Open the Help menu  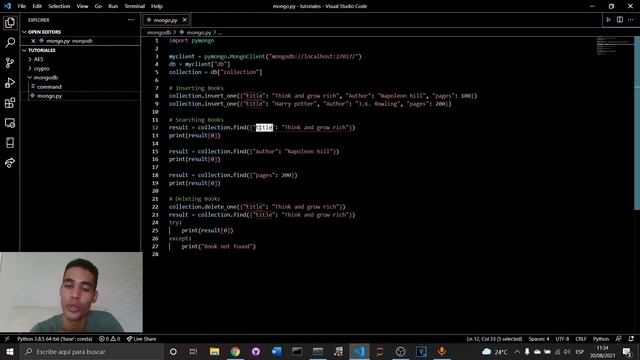click(157, 6)
